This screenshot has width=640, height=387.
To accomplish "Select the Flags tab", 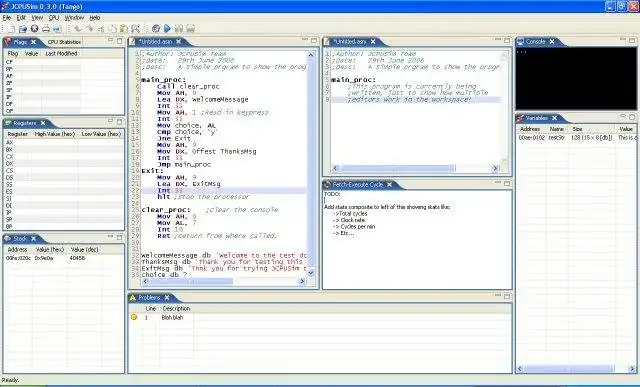I will pos(20,42).
